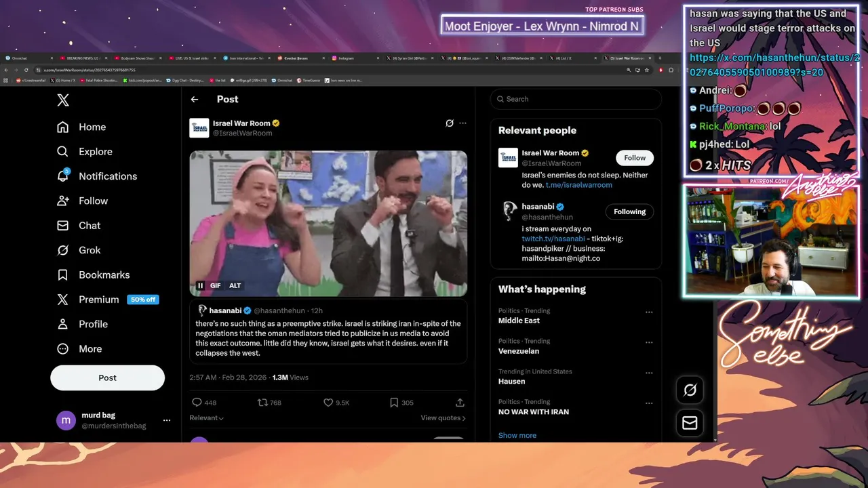Open Chat in the sidebar

[79, 226]
